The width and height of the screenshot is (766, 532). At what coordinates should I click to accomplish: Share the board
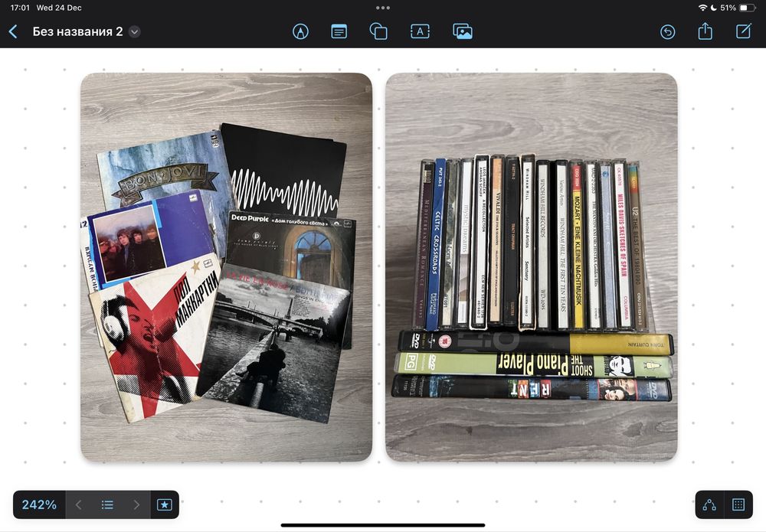705,31
